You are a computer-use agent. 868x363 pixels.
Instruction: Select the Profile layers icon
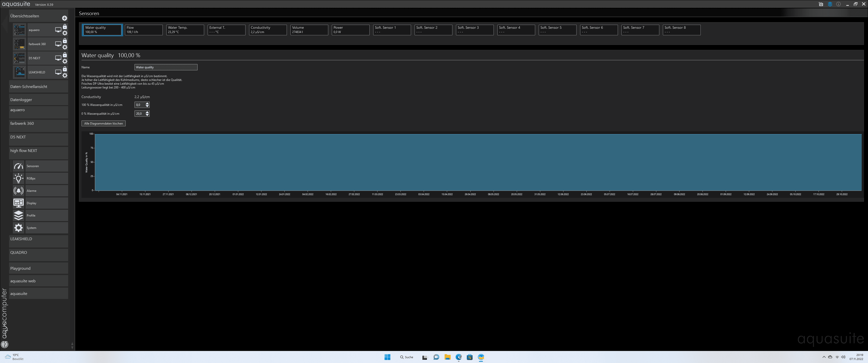(18, 216)
